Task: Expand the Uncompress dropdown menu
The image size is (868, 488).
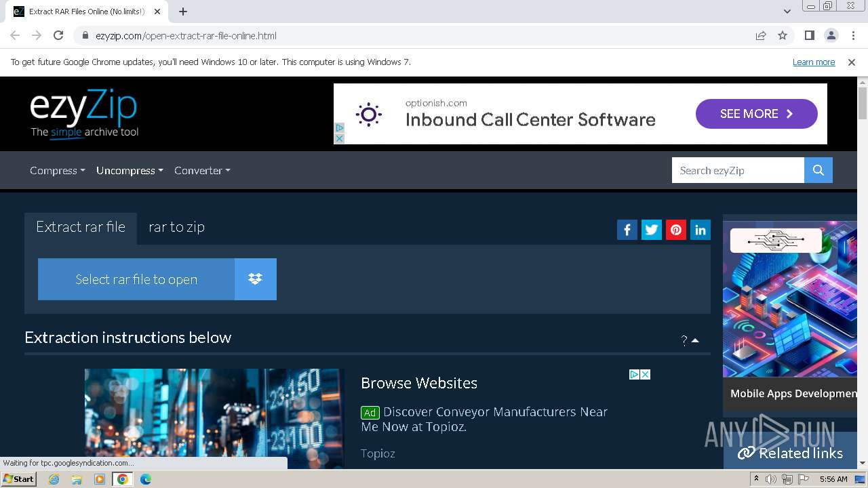Action: (x=130, y=170)
